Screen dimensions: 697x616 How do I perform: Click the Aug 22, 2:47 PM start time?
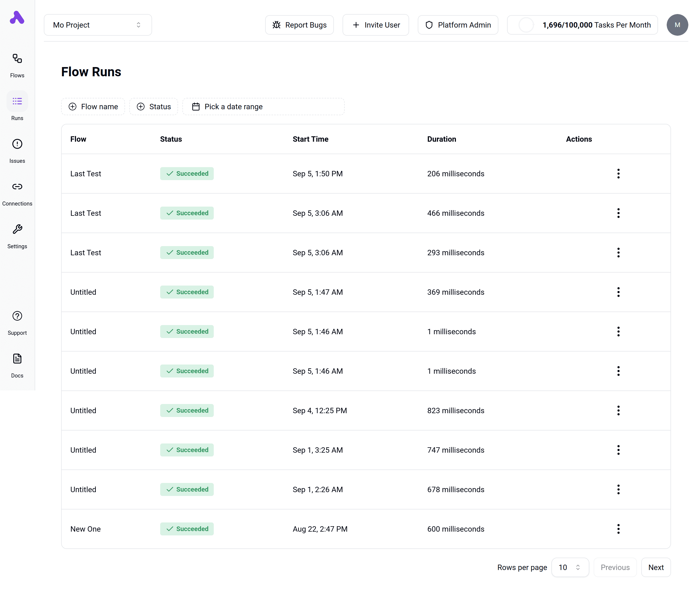[x=320, y=529]
